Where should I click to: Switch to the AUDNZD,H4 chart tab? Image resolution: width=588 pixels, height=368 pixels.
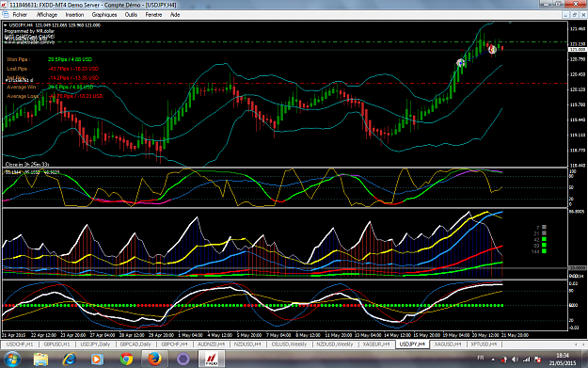(x=211, y=344)
